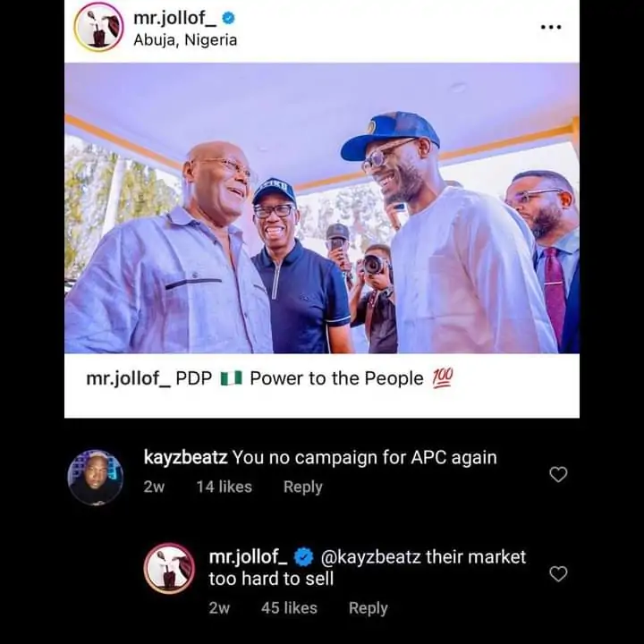This screenshot has height=644, width=644.
Task: Reply to the kayzbeatz comment
Action: click(x=302, y=487)
